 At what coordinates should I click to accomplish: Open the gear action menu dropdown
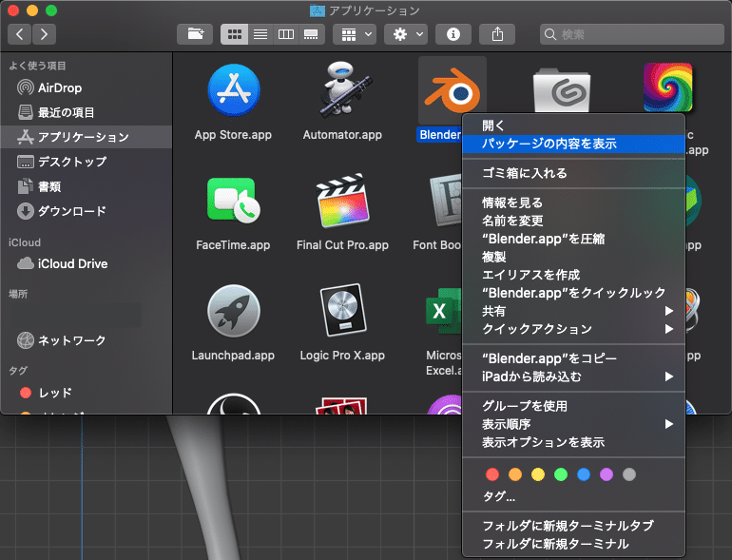[x=406, y=34]
